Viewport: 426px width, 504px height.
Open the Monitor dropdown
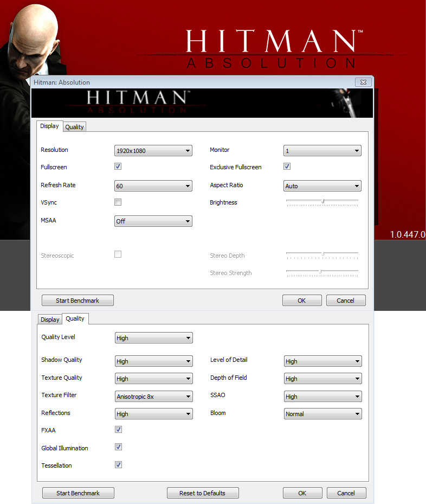pos(322,151)
